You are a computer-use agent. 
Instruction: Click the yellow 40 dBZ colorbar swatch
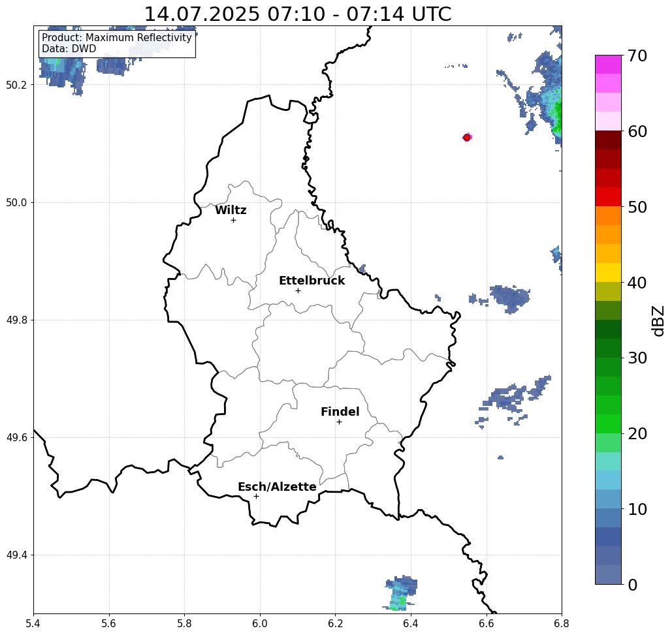pos(608,272)
